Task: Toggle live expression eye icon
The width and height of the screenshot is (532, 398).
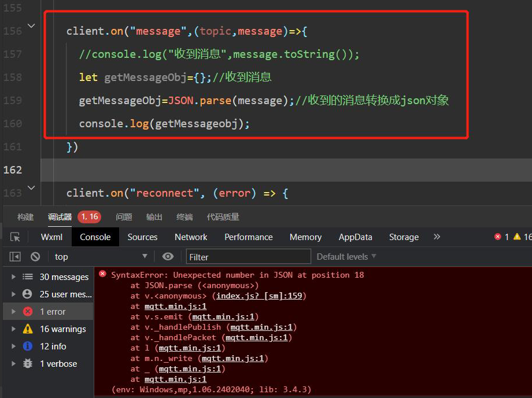Action: point(168,256)
